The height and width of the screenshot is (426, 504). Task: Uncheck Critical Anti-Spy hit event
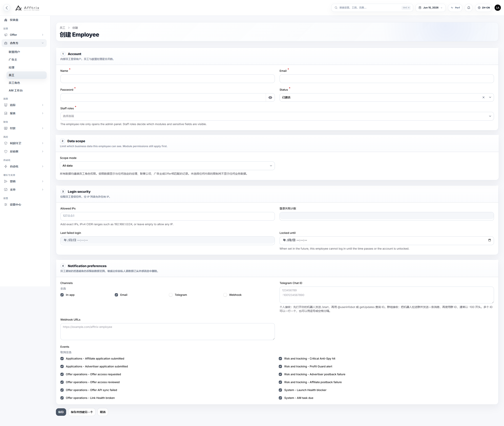(x=280, y=359)
